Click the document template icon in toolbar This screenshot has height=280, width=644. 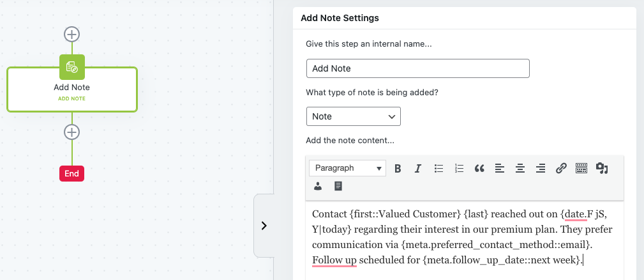pyautogui.click(x=338, y=186)
